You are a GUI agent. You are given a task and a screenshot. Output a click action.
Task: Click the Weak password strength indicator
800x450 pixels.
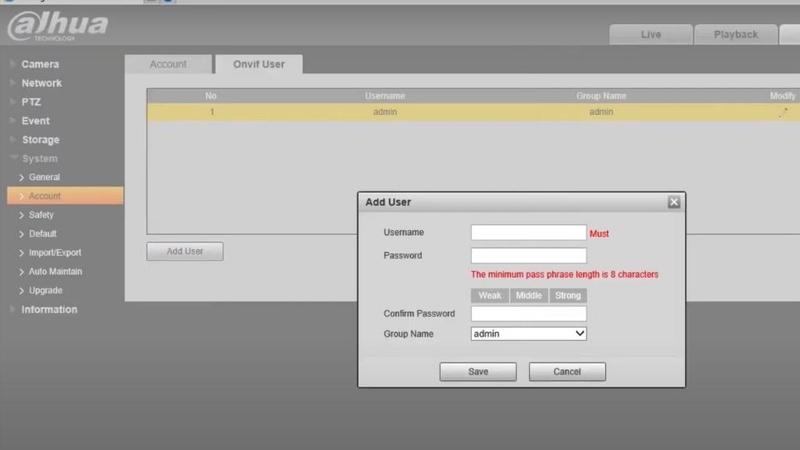[490, 295]
